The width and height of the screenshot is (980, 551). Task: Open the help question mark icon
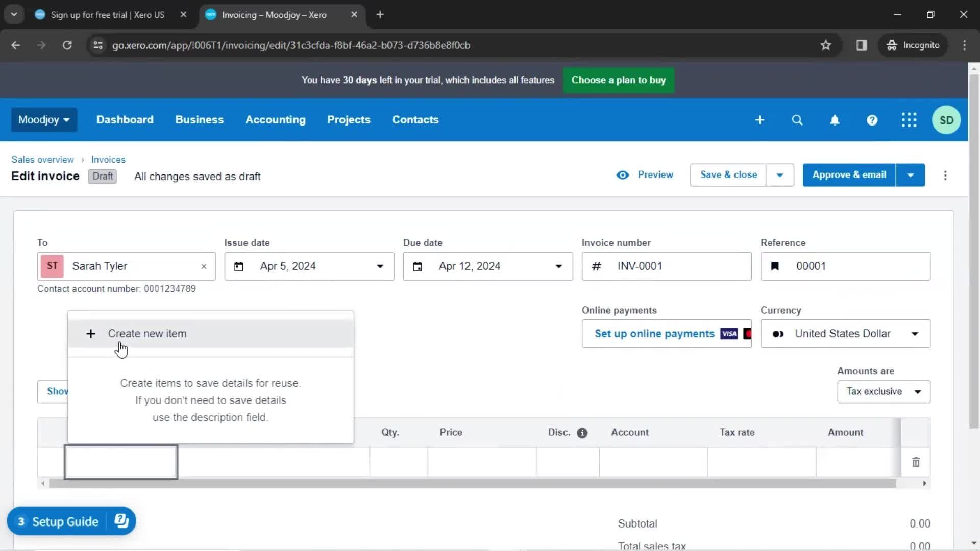(x=872, y=120)
